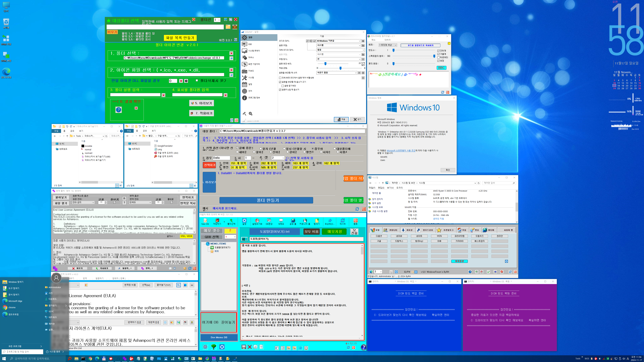Click the play sound icon in Volume² settings
This screenshot has height=362, width=644.
pyautogui.click(x=359, y=73)
